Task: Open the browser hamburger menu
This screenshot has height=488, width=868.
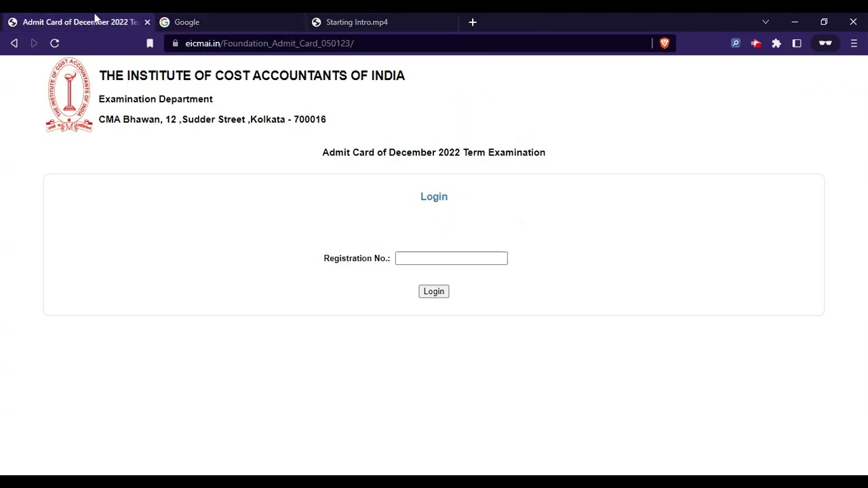Action: [854, 43]
